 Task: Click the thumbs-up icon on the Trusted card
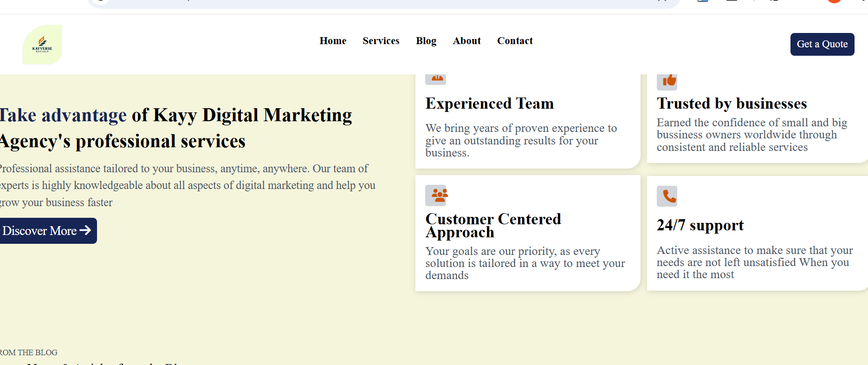(667, 81)
